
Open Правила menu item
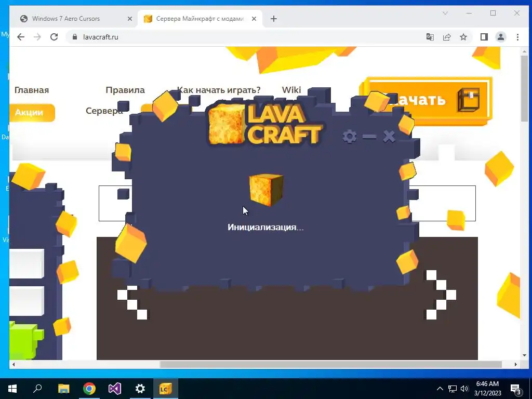[x=125, y=90]
